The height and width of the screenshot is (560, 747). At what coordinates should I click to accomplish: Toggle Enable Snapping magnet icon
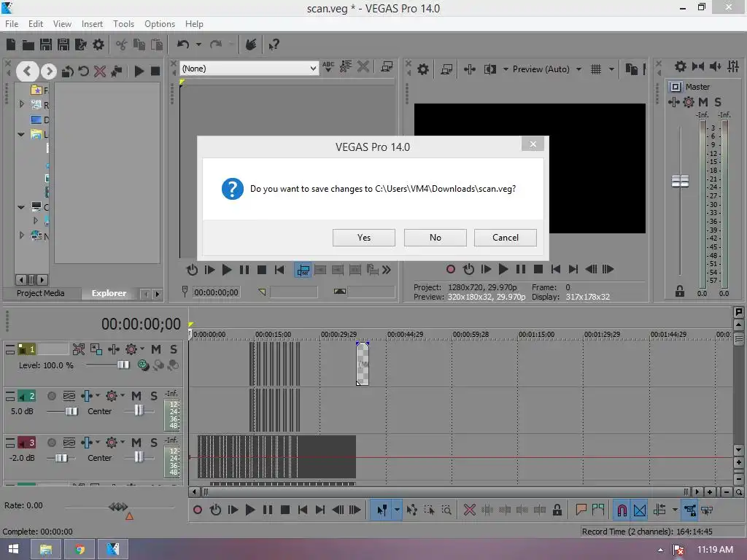pyautogui.click(x=622, y=510)
